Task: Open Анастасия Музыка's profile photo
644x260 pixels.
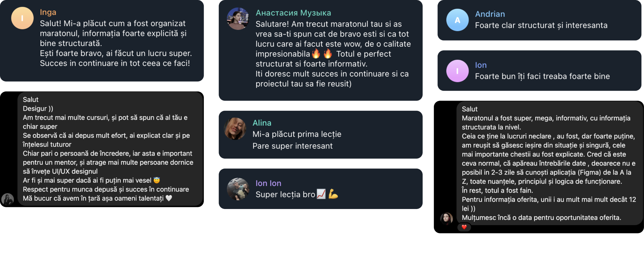Action: coord(238,19)
